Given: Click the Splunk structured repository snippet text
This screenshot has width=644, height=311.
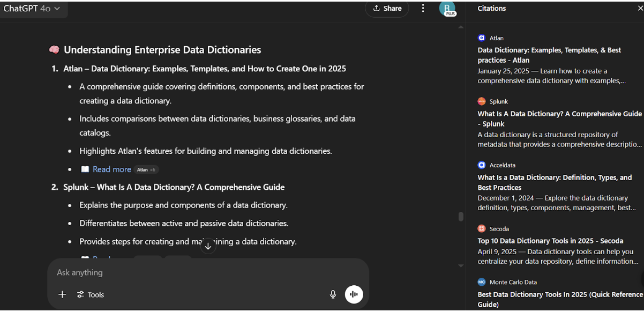Looking at the screenshot, I should pos(559,139).
